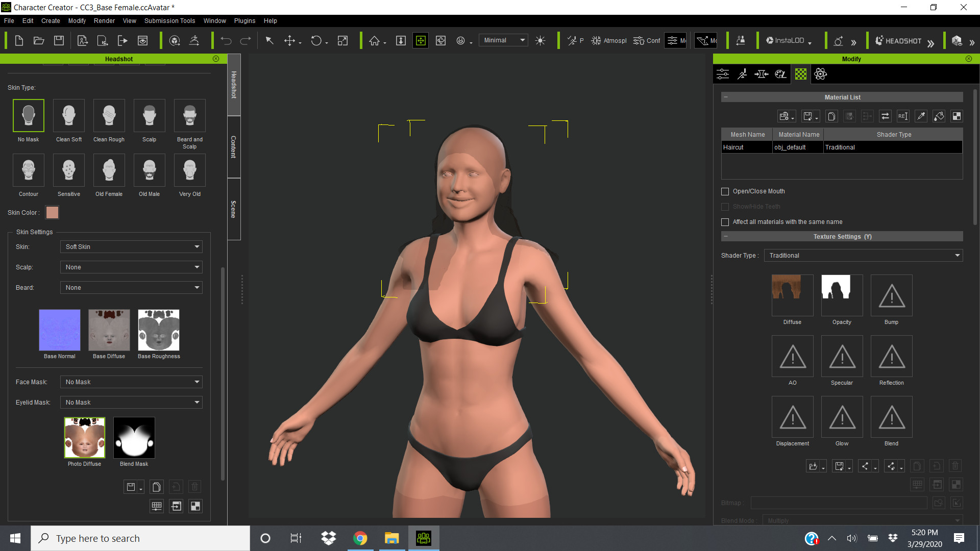980x551 pixels.
Task: Open File Explorer from the taskbar
Action: tap(391, 538)
